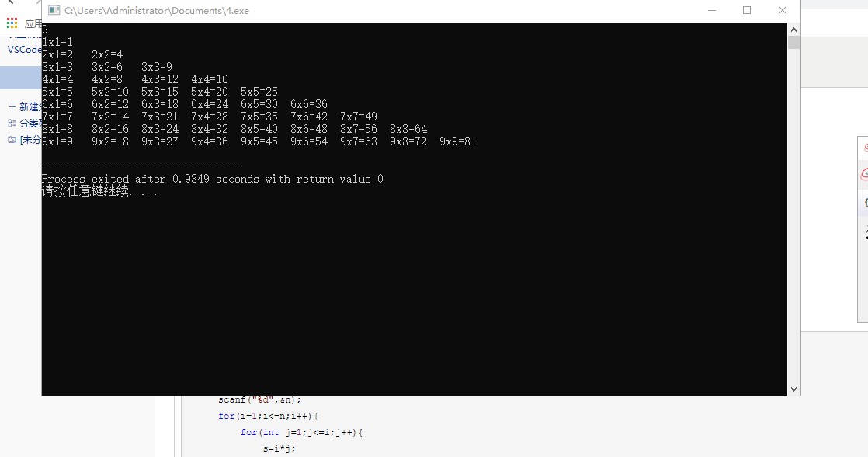Click the console scrollbar down arrow
This screenshot has width=868, height=457.
[793, 389]
